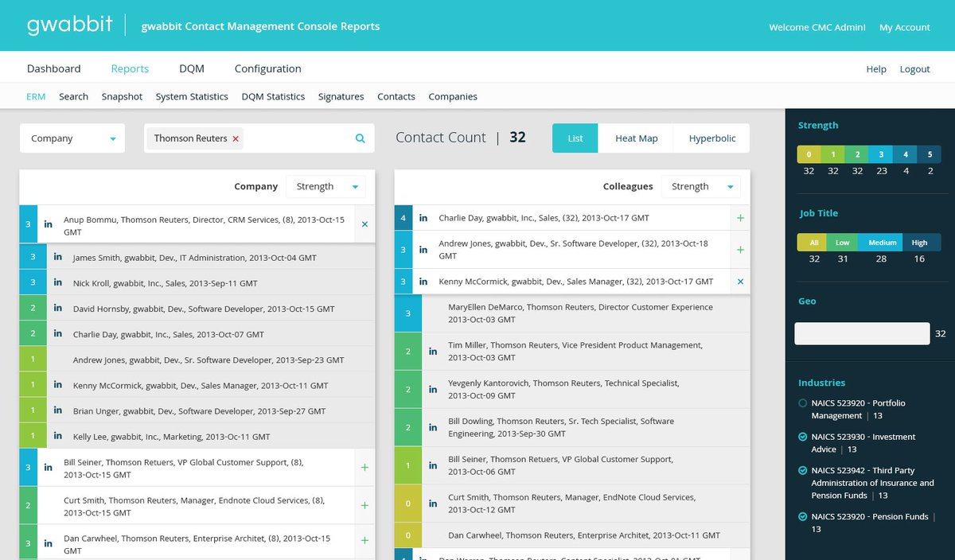The width and height of the screenshot is (955, 560).
Task: Open My Account link
Action: (905, 27)
